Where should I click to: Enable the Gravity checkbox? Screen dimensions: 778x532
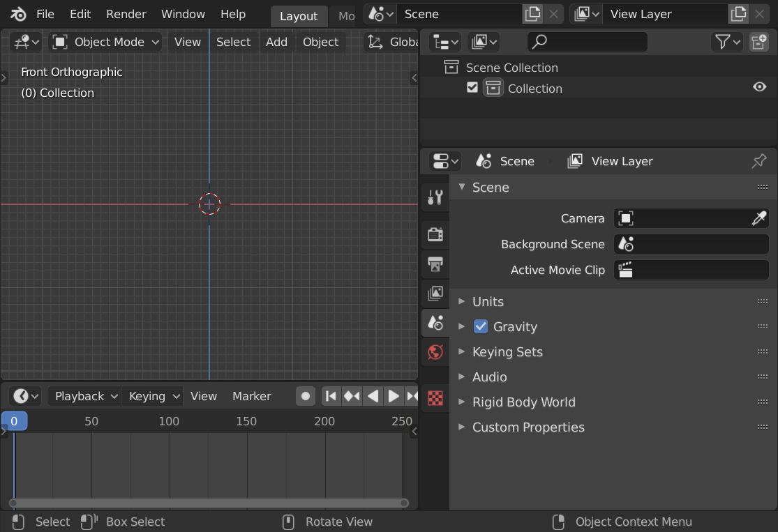tap(481, 326)
